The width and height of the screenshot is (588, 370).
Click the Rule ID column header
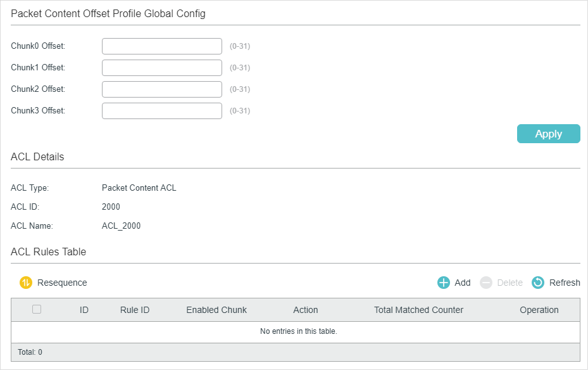(x=135, y=310)
